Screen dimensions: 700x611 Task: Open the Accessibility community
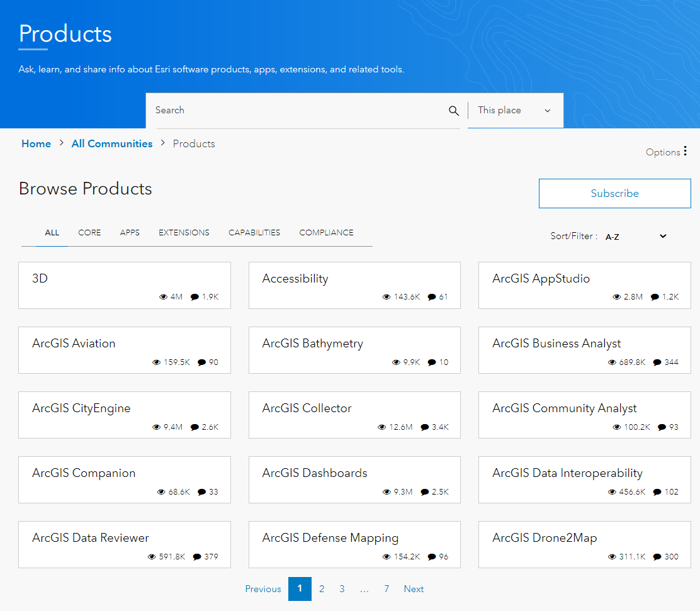point(295,279)
